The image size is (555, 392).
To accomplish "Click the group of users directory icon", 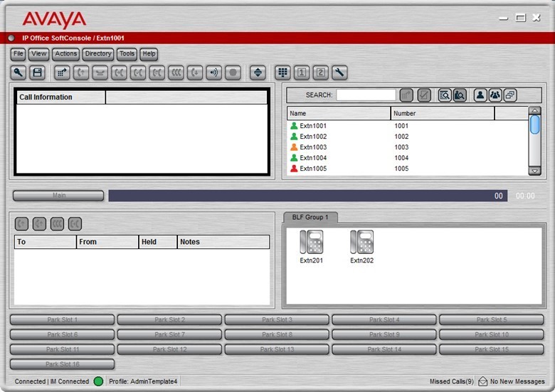I will (495, 95).
